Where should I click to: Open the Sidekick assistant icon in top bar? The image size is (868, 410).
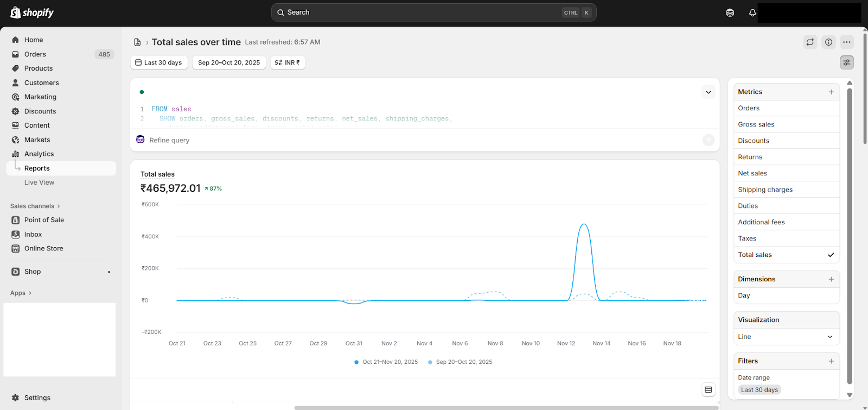[730, 12]
